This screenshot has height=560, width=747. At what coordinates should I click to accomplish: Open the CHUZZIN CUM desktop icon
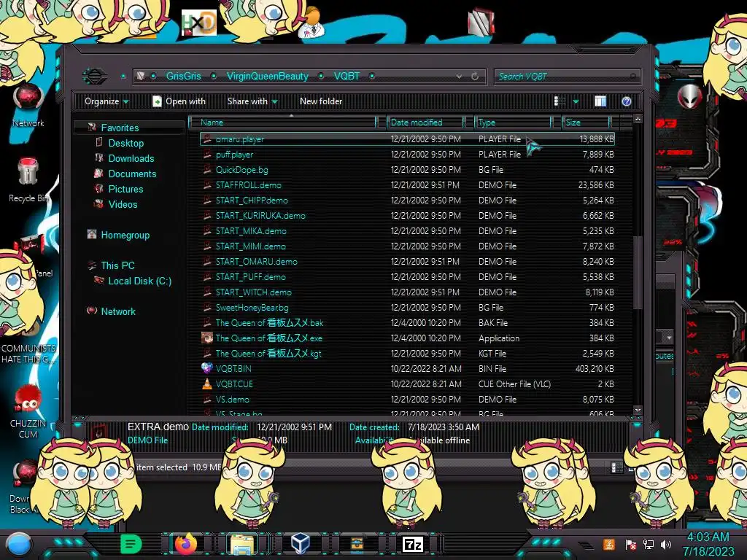tap(28, 411)
